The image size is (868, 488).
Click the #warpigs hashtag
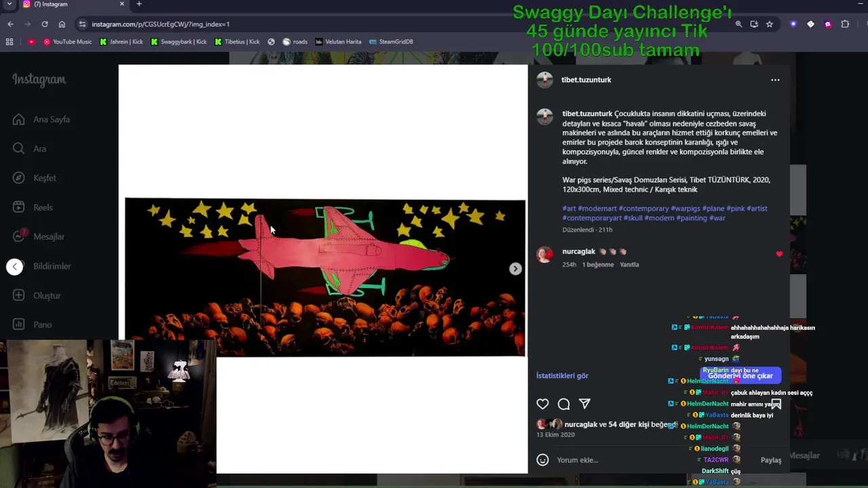coord(685,208)
